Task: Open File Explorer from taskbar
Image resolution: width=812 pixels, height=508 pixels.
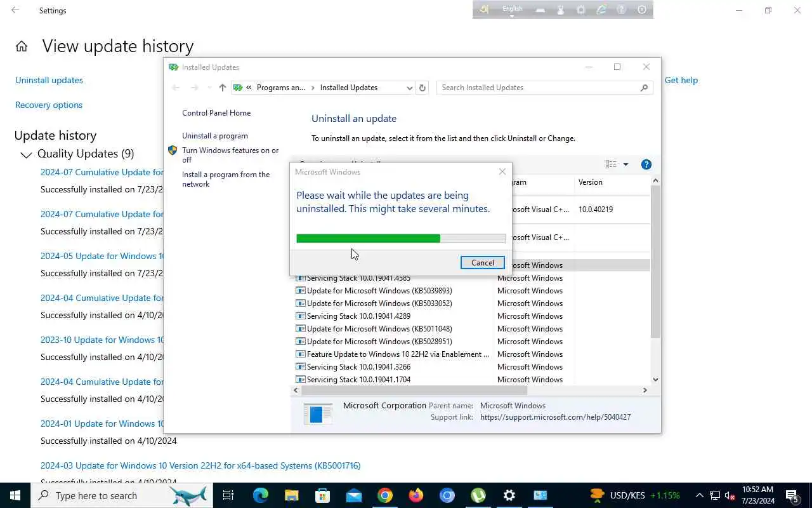Action: coord(291,495)
